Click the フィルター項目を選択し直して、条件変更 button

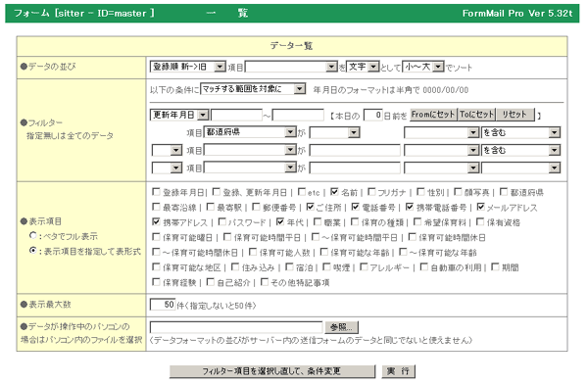click(271, 371)
